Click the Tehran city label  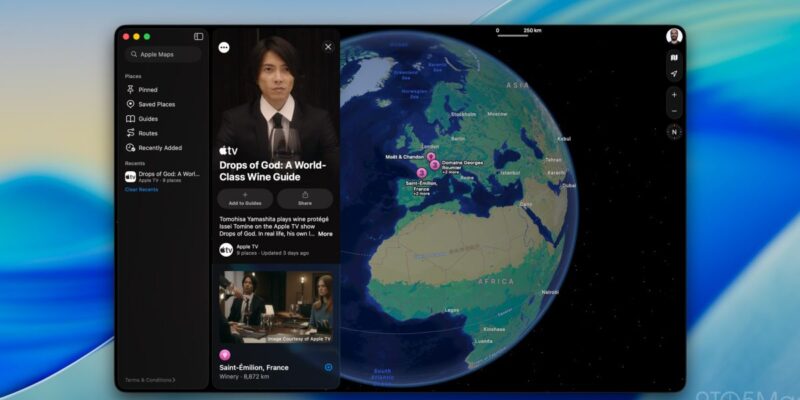(x=554, y=160)
